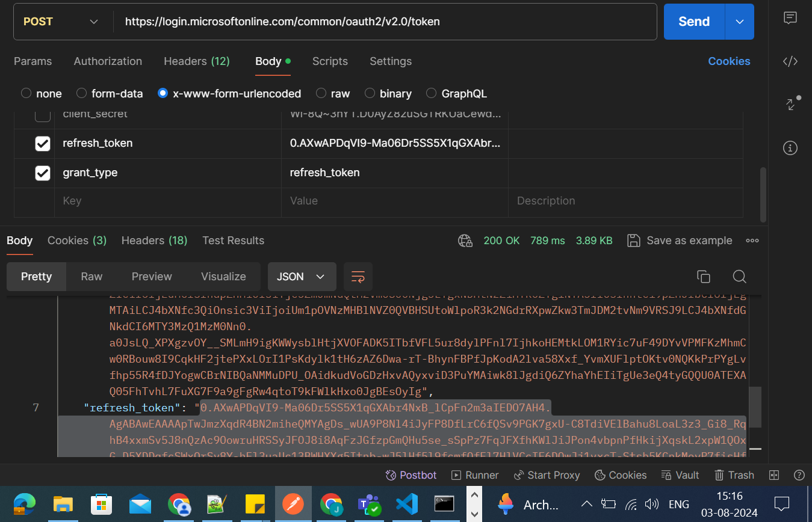Open the Headers (12) request tab
Image resolution: width=812 pixels, height=522 pixels.
pos(197,61)
